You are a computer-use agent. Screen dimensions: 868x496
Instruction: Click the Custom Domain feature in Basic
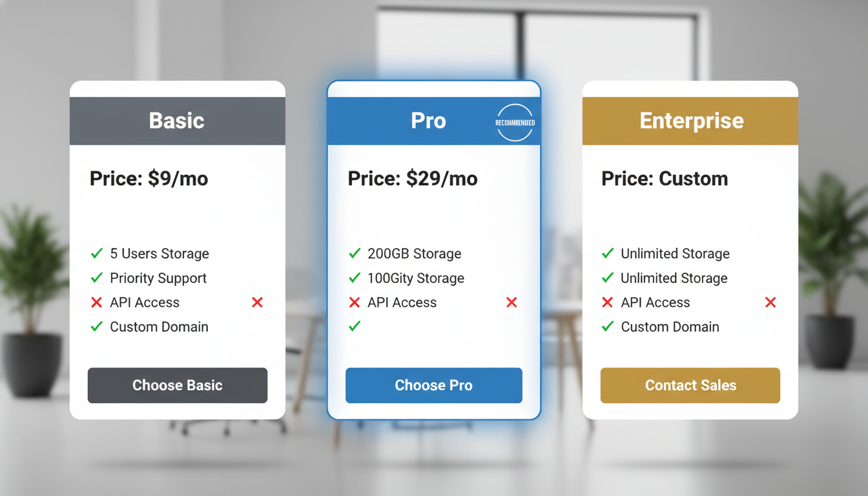pos(159,327)
